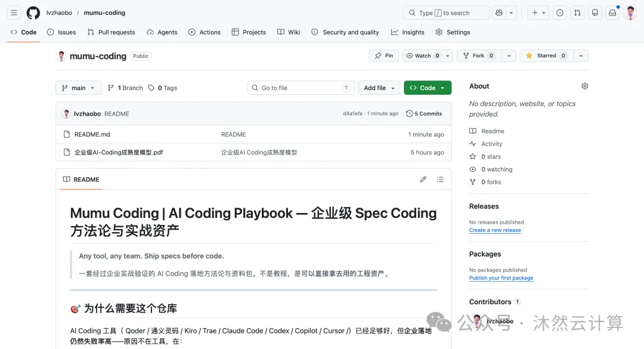Viewport: 644px width, 349px height.
Task: Expand the star lists dropdown arrow
Action: pyautogui.click(x=581, y=55)
